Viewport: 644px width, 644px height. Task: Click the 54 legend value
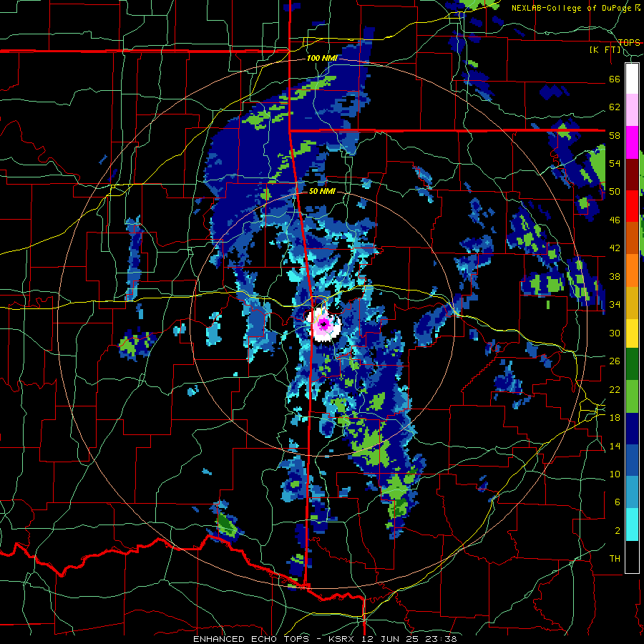(615, 163)
